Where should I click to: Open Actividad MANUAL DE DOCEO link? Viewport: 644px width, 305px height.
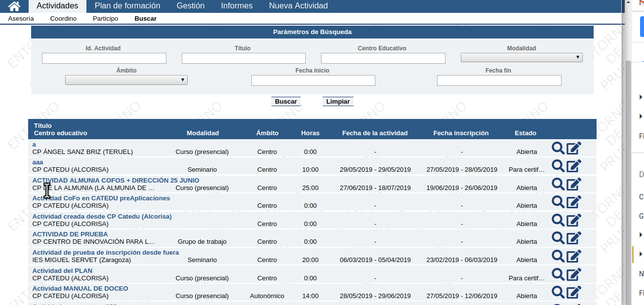tap(80, 289)
